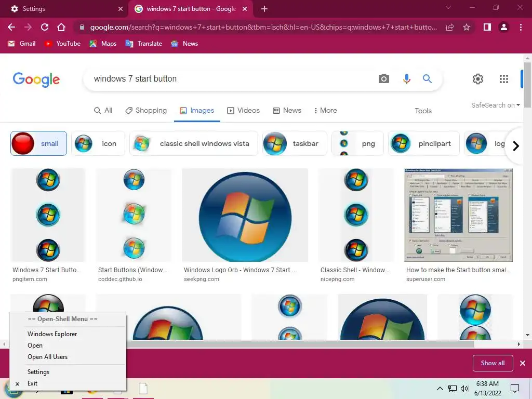Viewport: 532px width, 399px height.
Task: Choose Open All Users in context menu
Action: click(68, 357)
